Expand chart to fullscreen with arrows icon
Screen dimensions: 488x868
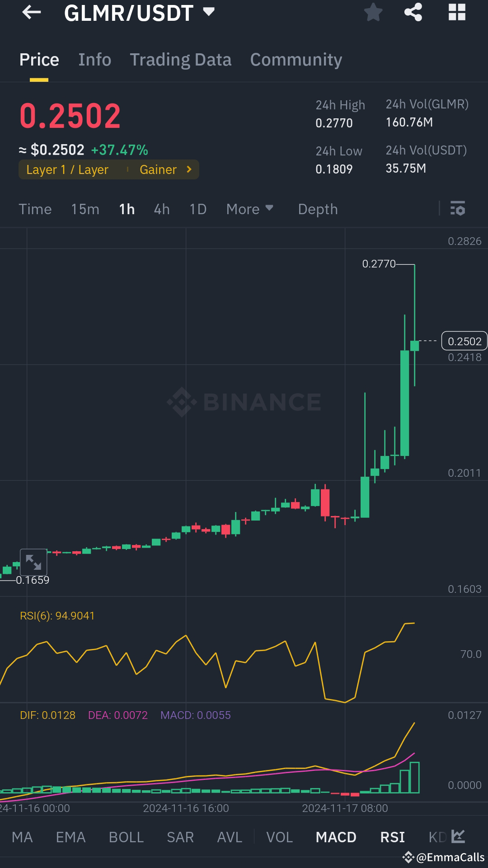[34, 562]
